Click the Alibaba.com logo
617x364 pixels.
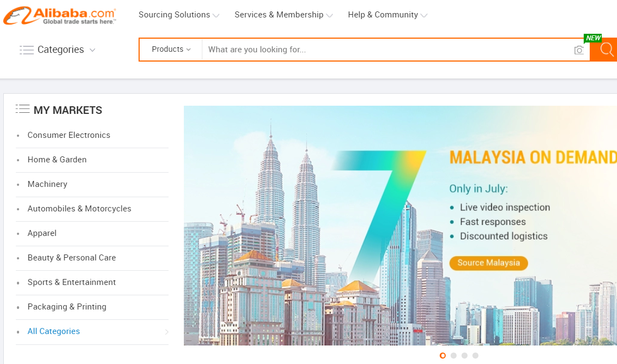(59, 16)
